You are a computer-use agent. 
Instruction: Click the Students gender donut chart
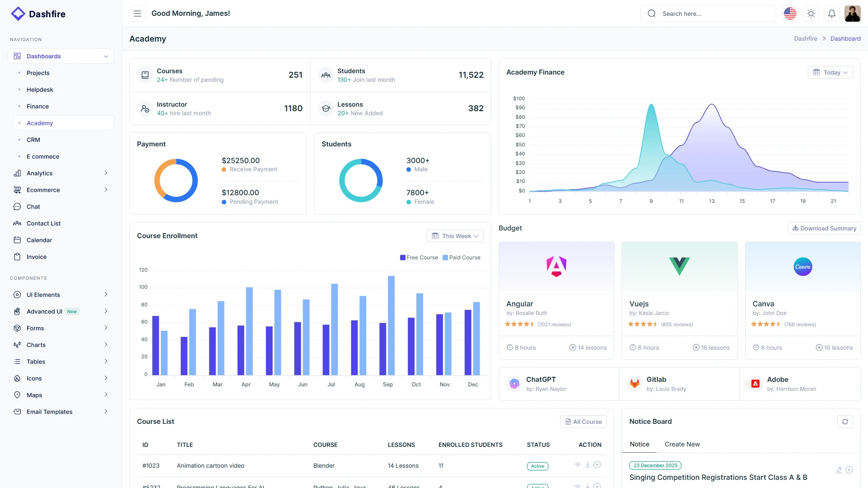click(x=361, y=180)
